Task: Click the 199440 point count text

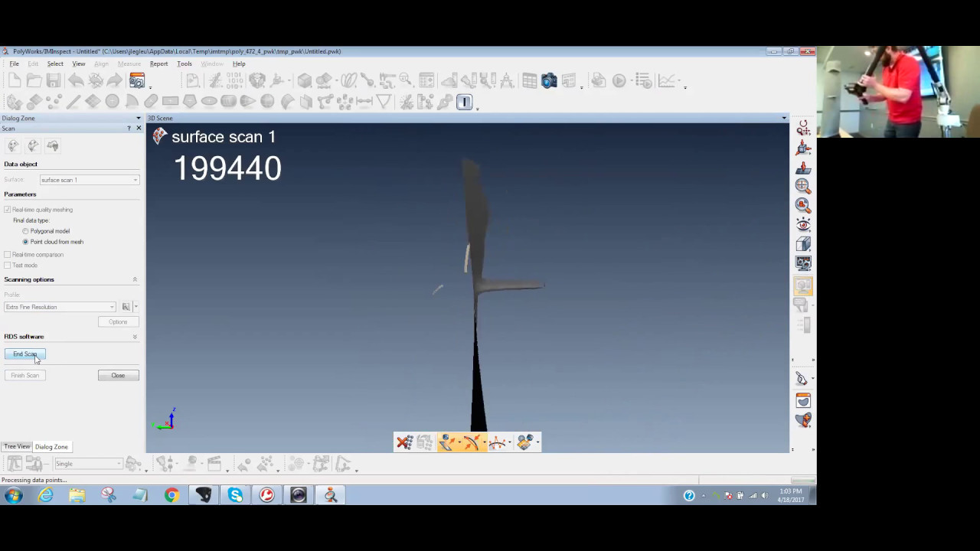Action: pos(227,168)
